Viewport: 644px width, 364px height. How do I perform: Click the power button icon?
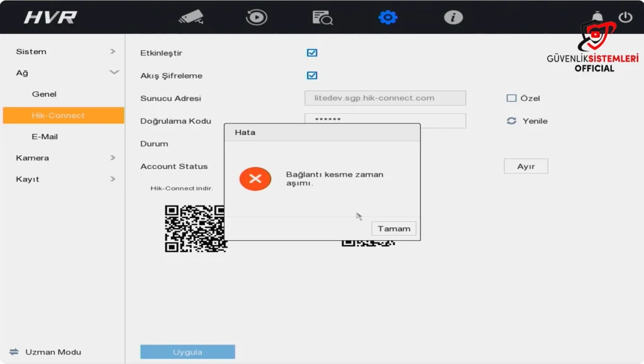point(625,17)
